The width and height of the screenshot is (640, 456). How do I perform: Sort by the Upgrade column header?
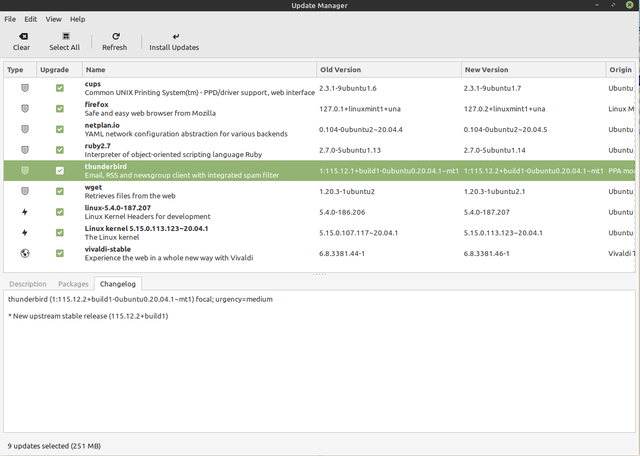[60, 70]
